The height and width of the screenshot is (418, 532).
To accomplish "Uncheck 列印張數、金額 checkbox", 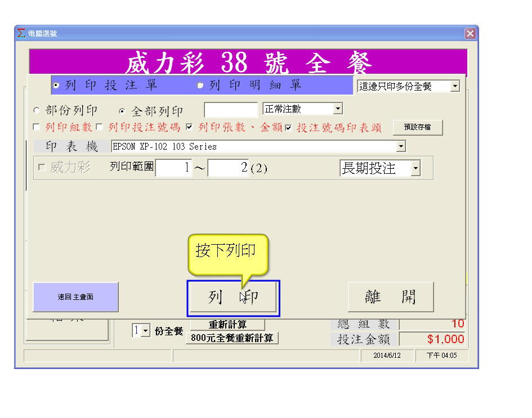I will pyautogui.click(x=189, y=127).
